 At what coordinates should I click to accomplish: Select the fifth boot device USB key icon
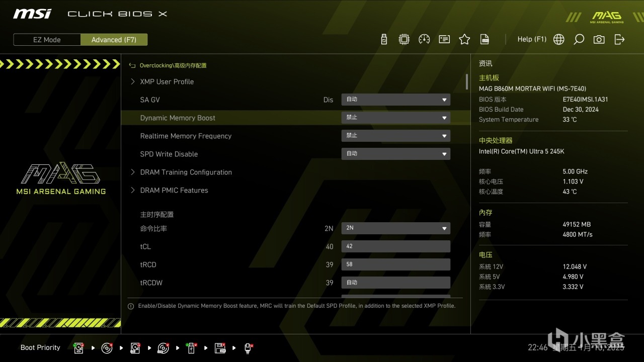[192, 348]
